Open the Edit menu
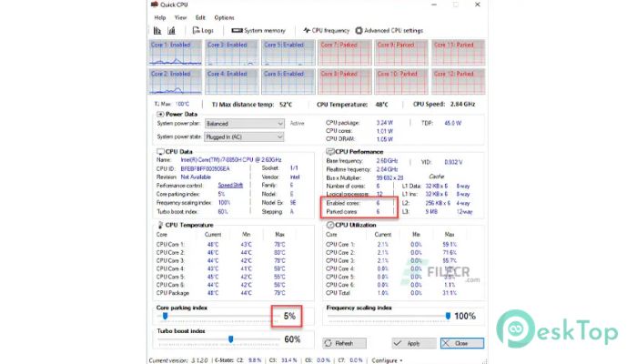 pyautogui.click(x=200, y=17)
